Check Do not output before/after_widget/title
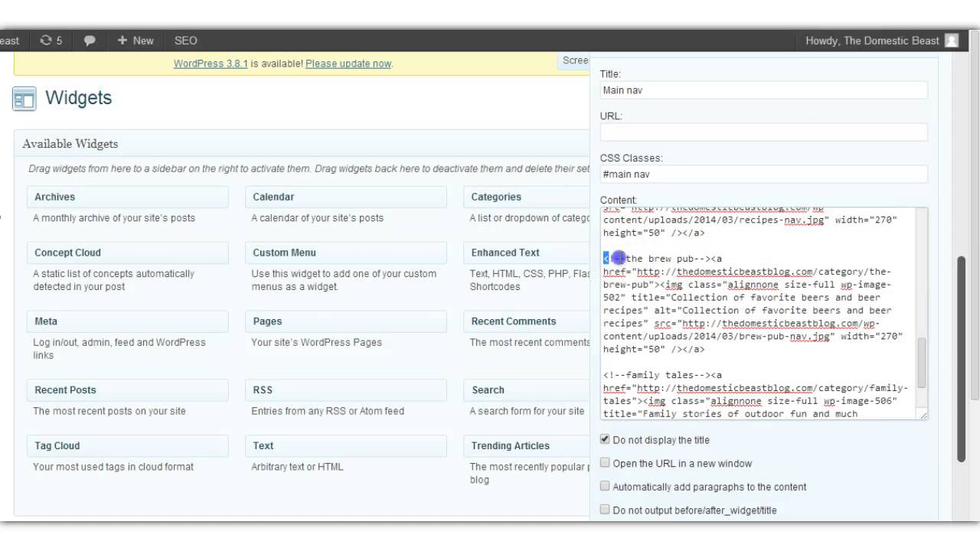This screenshot has width=980, height=551. (x=605, y=509)
